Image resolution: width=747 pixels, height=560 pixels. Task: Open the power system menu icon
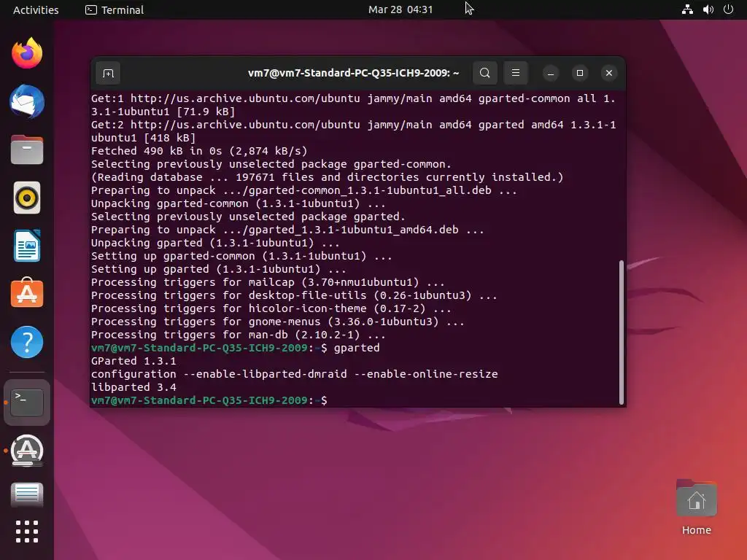point(728,9)
